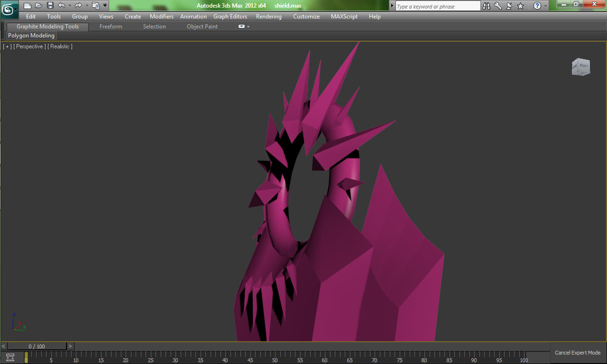Open Favorites star icon
The width and height of the screenshot is (607, 364).
pos(521,6)
